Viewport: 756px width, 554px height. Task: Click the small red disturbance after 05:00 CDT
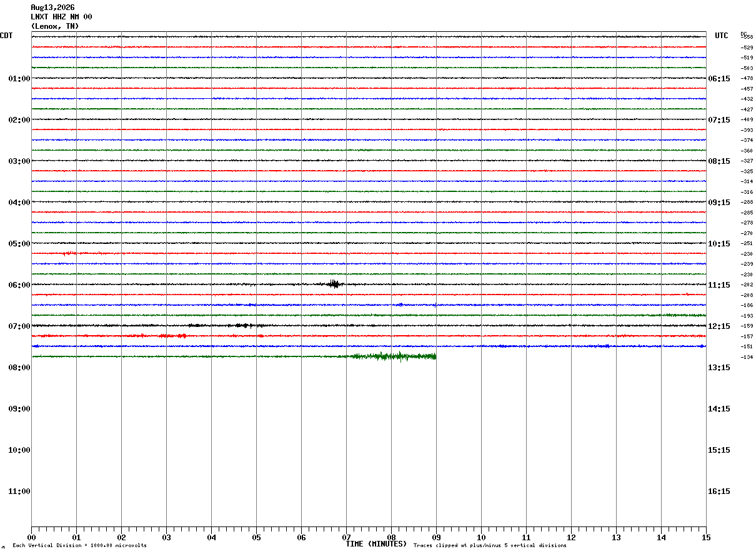[69, 253]
